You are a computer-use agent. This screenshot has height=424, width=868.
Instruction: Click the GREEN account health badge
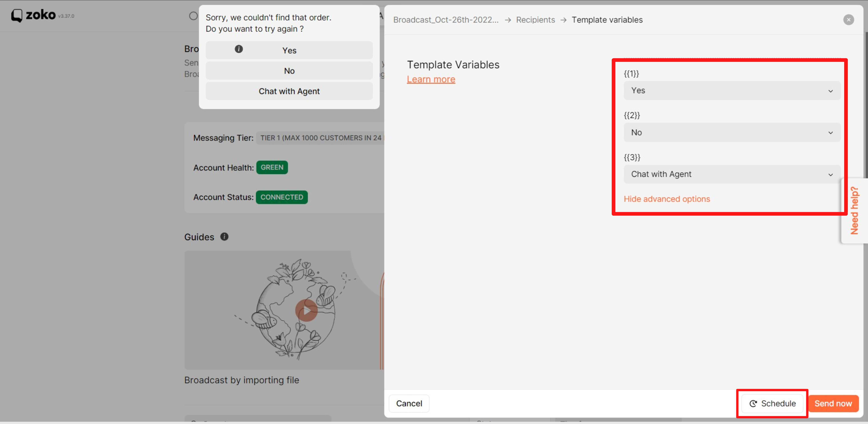click(x=272, y=167)
